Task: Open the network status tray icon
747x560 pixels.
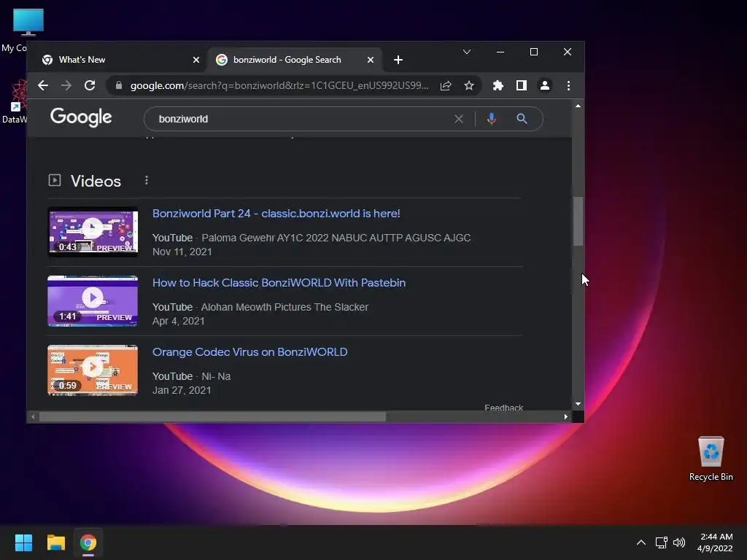Action: (661, 542)
